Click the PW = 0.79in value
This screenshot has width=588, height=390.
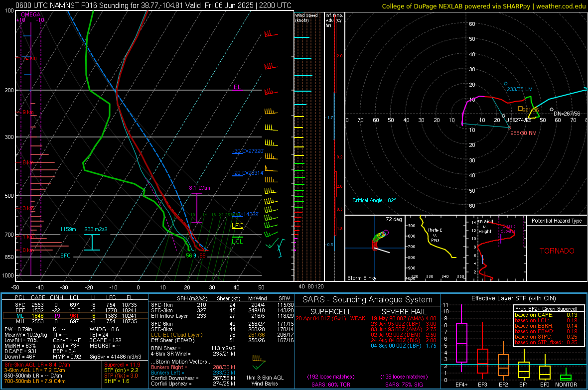coord(18,329)
